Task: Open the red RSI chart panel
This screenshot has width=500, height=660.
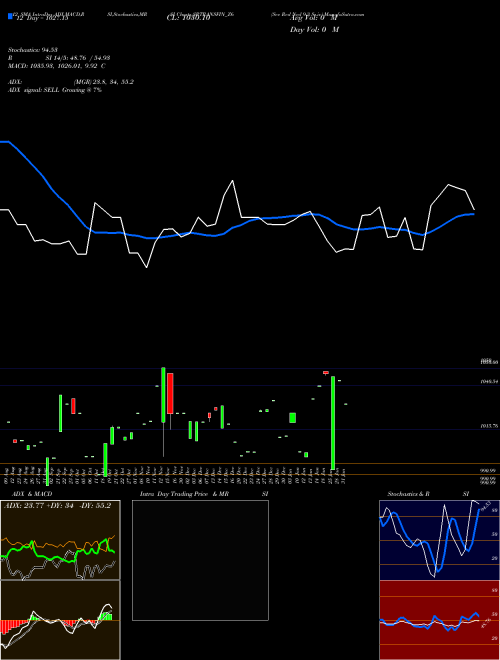Action: (x=439, y=620)
